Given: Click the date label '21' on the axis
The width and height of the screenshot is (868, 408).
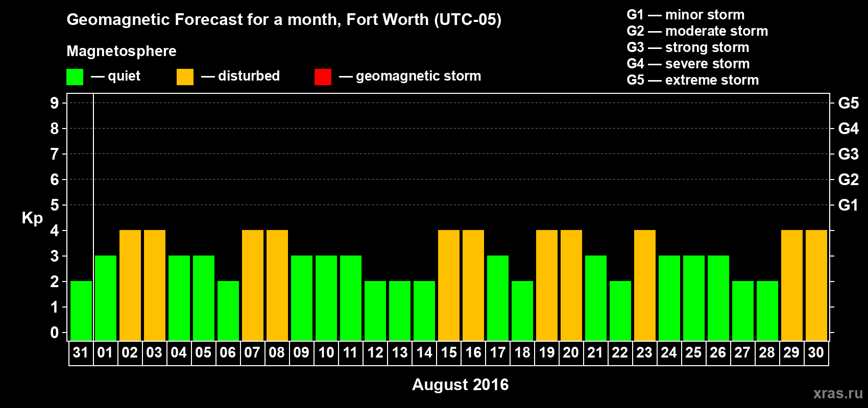Looking at the screenshot, I should 595,352.
